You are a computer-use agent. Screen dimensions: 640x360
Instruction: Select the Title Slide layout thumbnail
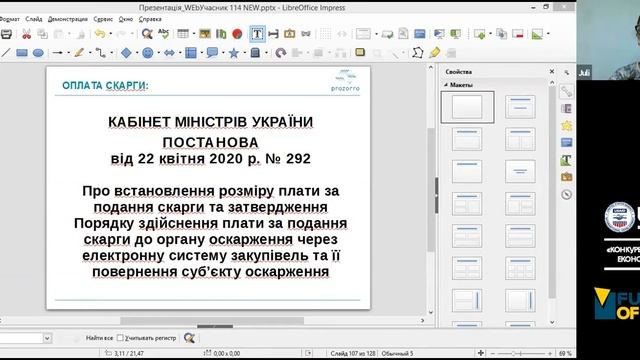[520, 107]
